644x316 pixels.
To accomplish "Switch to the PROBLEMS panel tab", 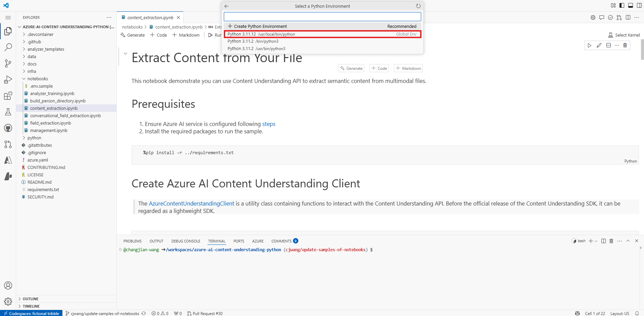I will 132,241.
